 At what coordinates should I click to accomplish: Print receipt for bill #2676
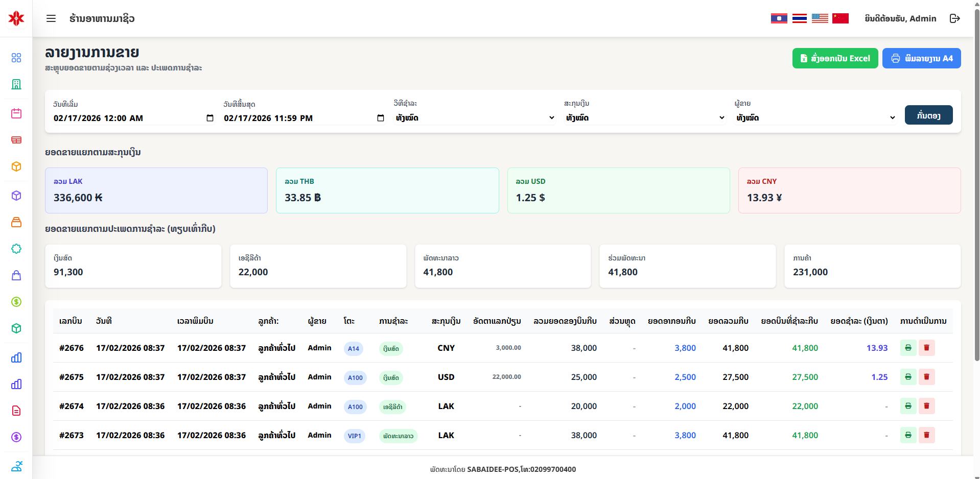click(907, 348)
